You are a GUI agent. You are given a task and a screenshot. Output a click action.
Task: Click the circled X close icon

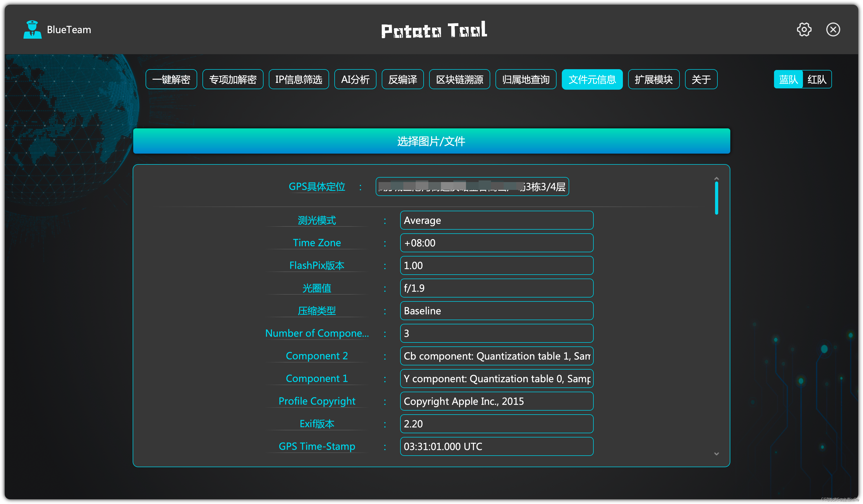832,29
